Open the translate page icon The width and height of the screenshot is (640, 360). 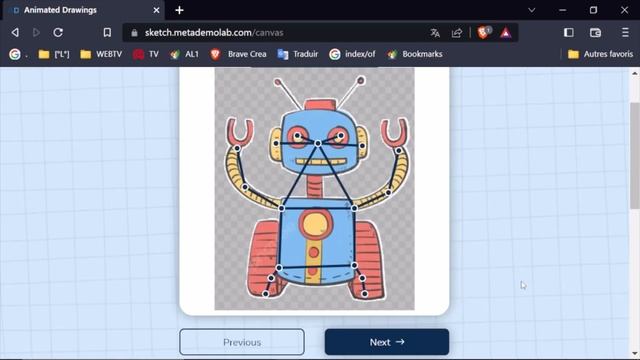tap(435, 33)
